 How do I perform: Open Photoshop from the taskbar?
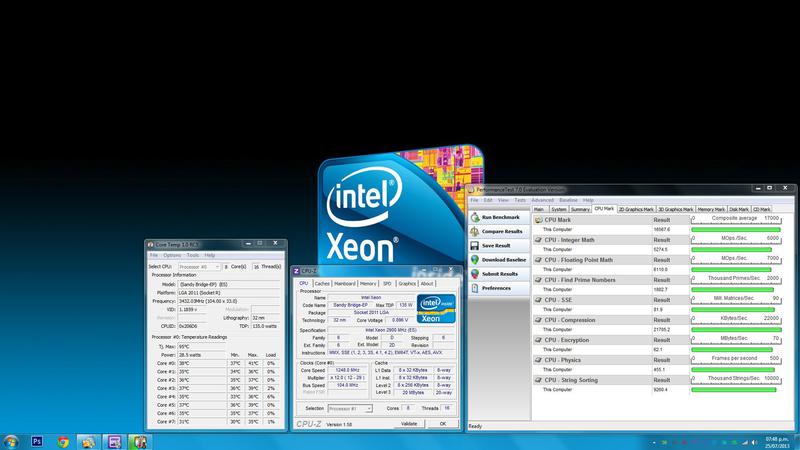click(37, 442)
